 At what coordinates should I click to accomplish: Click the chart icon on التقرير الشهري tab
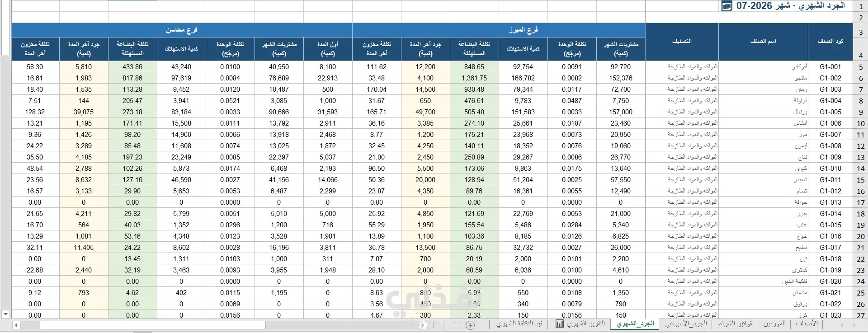[x=560, y=324]
